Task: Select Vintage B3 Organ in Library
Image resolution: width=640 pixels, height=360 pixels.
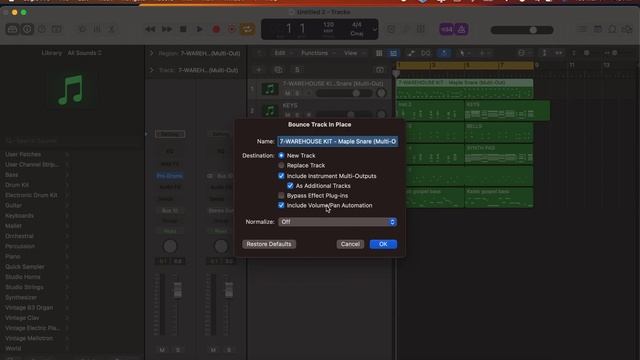Action: tap(29, 307)
